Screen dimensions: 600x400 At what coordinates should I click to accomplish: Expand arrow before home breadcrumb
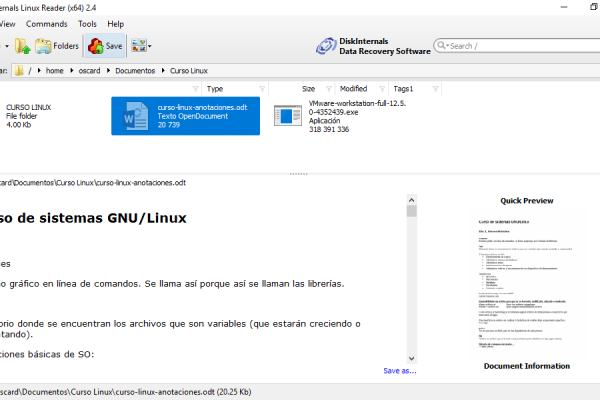tap(39, 71)
